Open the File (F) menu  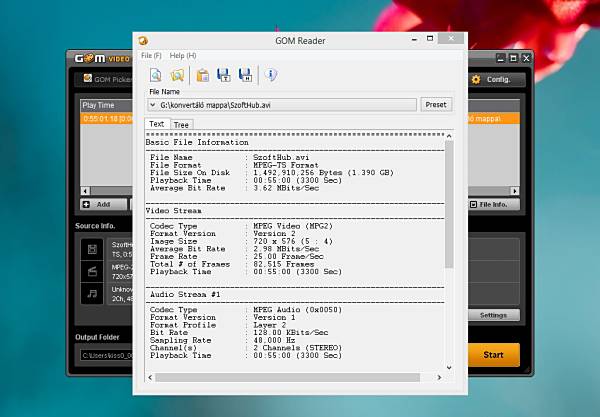point(151,56)
